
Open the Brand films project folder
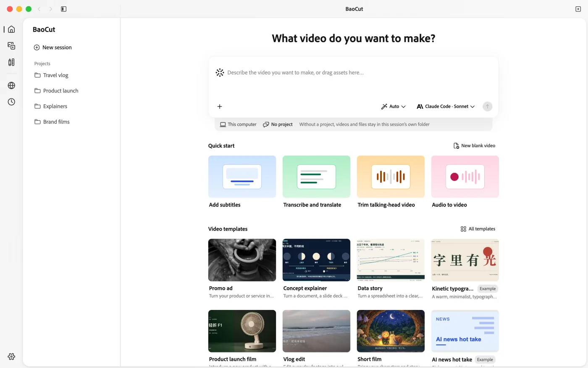click(x=52, y=122)
